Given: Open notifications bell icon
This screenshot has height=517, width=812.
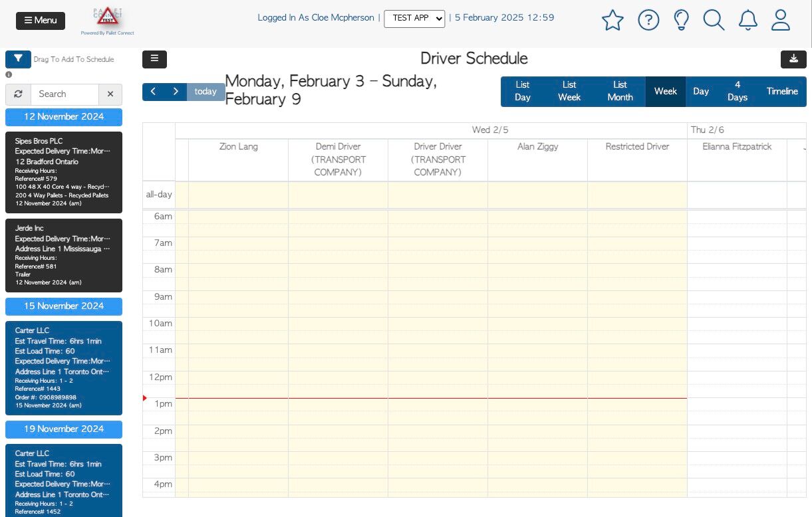Looking at the screenshot, I should 748,20.
